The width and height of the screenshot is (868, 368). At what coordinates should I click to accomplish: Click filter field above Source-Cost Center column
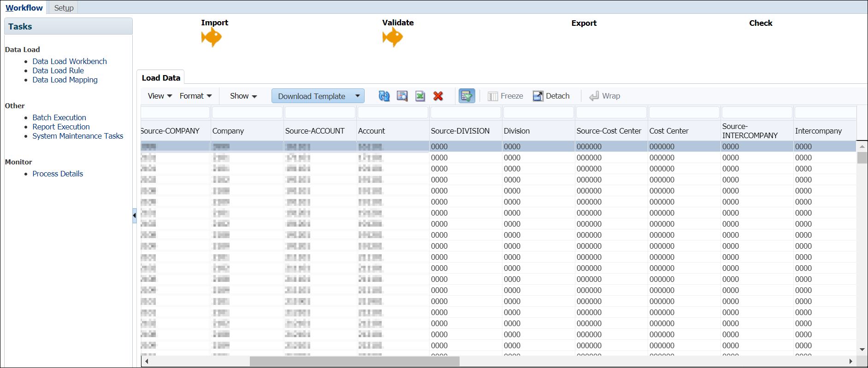pos(611,112)
